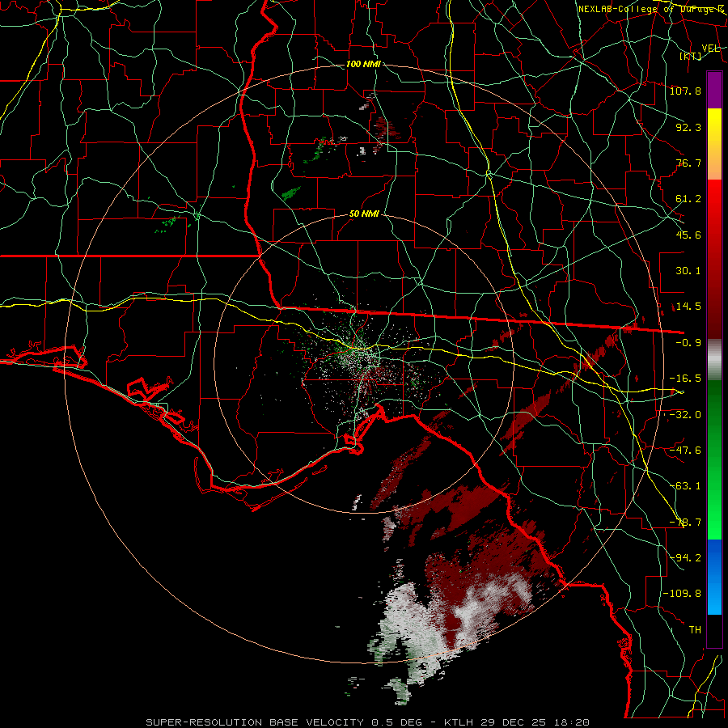Click the 100 NMI range ring label
The image size is (728, 728).
pos(363,64)
